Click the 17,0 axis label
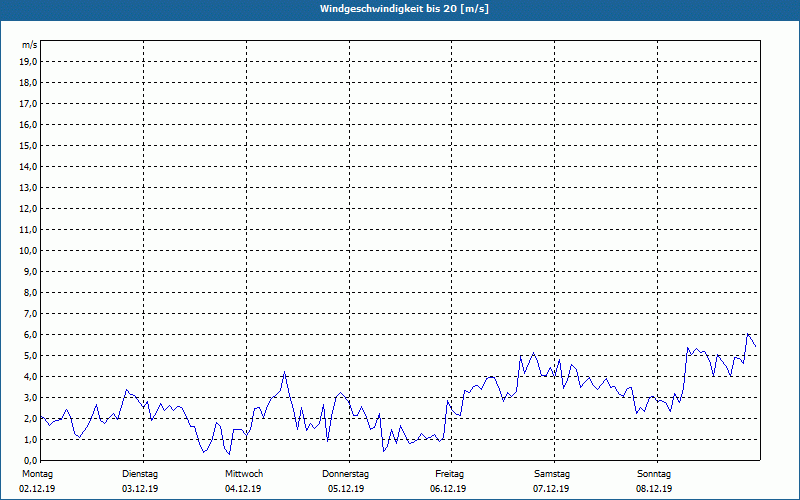 point(28,104)
